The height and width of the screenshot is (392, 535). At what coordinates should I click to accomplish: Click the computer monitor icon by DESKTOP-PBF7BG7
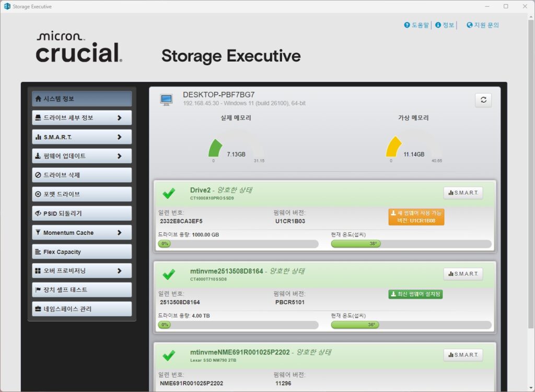(167, 100)
